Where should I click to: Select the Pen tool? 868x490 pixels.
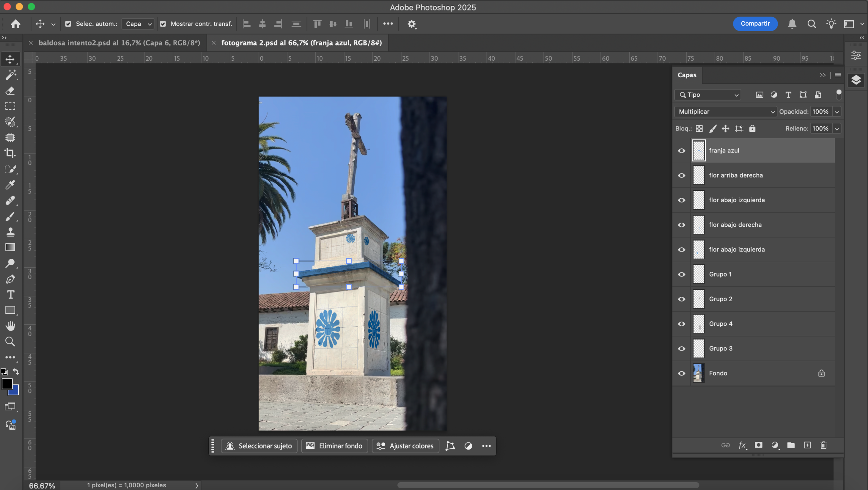click(10, 279)
